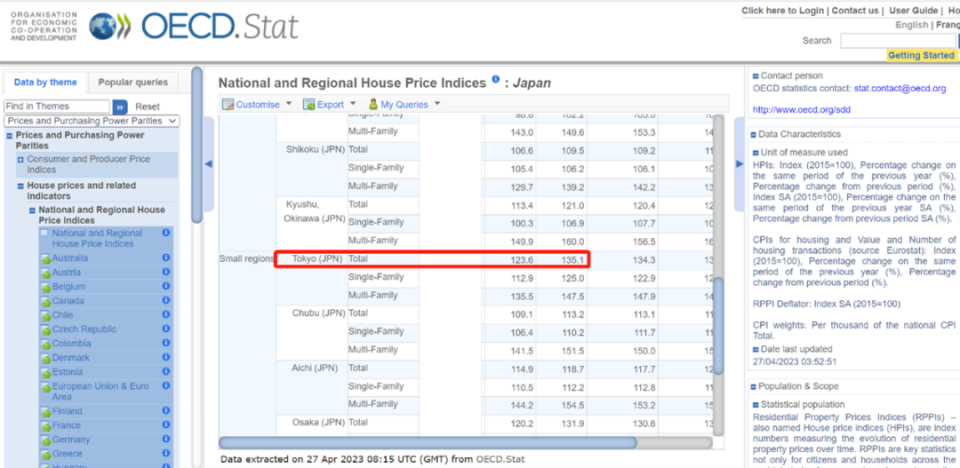Switch to Popular queries tab
Screen dimensions: 960x468
tap(133, 82)
